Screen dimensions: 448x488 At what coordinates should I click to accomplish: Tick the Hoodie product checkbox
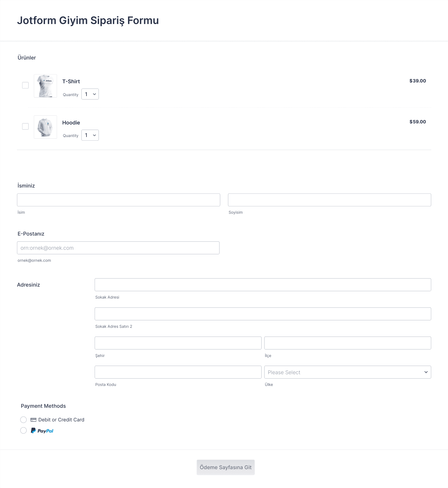point(25,126)
